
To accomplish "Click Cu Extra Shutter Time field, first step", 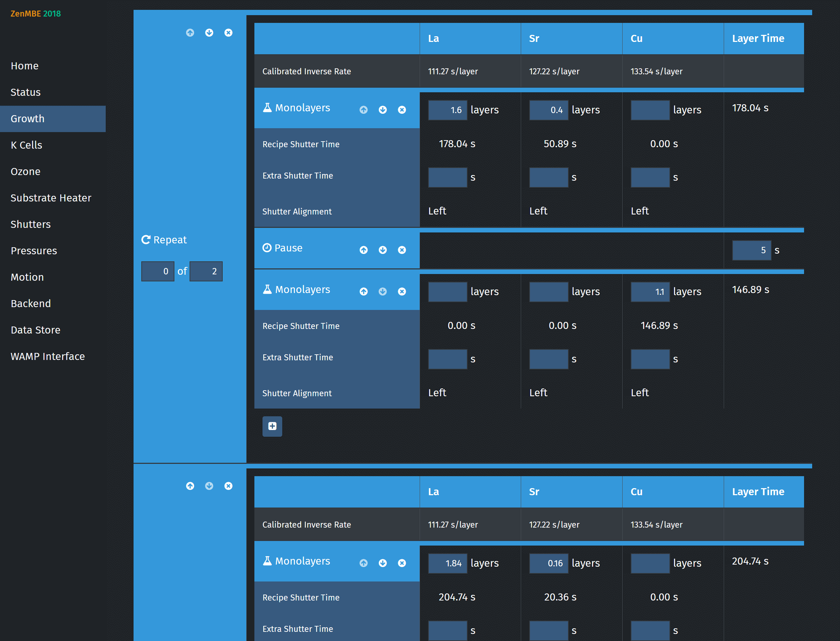I will pos(650,178).
